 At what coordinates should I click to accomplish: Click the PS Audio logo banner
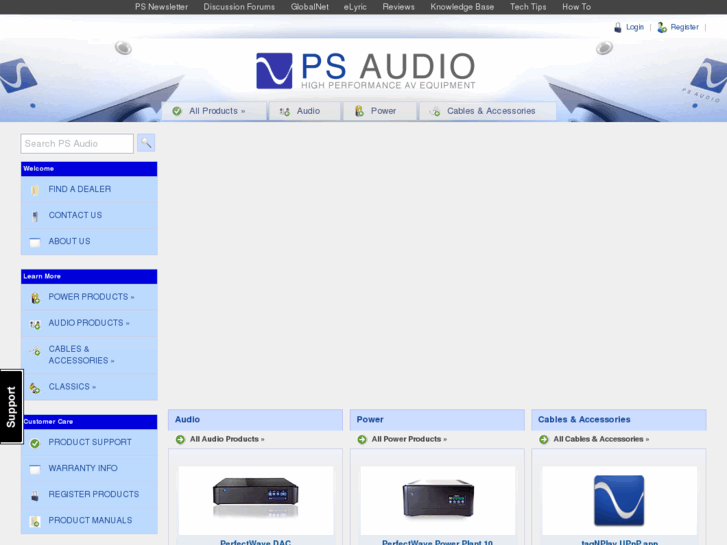(x=366, y=71)
